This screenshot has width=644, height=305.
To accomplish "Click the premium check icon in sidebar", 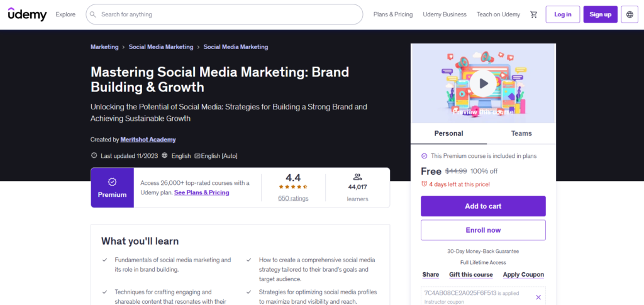I will (x=425, y=156).
